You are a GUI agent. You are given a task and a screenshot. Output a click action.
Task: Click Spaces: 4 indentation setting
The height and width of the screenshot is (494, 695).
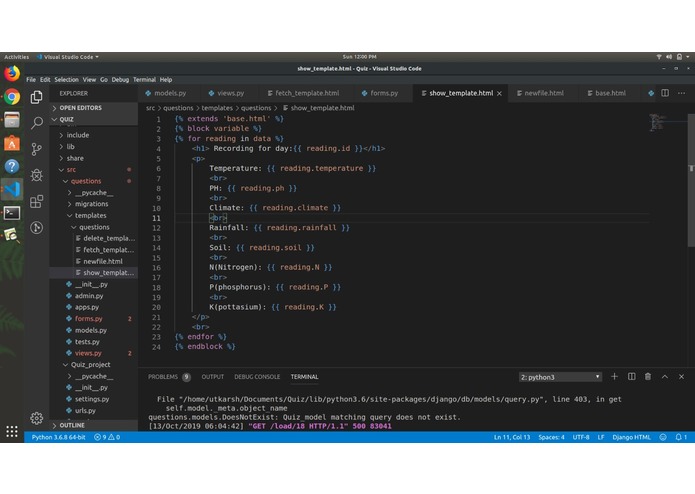551,437
